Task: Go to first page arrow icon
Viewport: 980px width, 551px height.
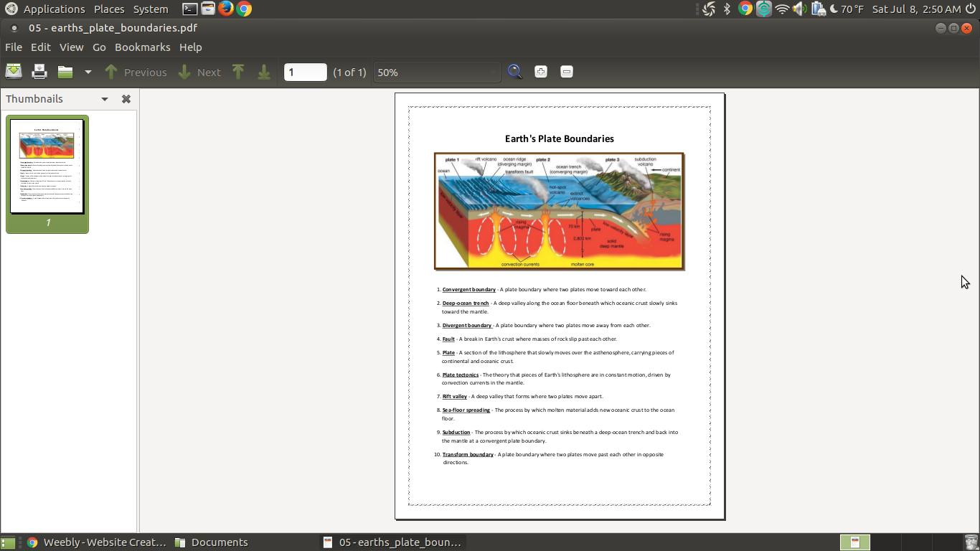Action: coord(238,72)
